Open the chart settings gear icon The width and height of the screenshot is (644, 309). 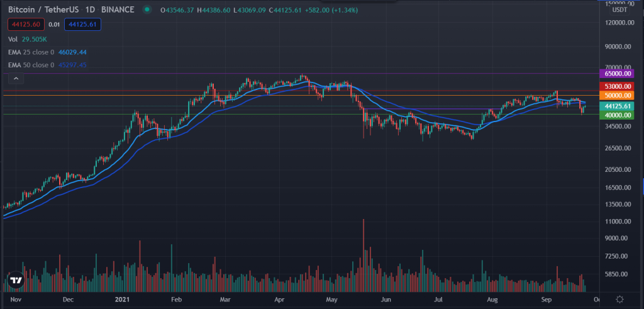pos(620,299)
